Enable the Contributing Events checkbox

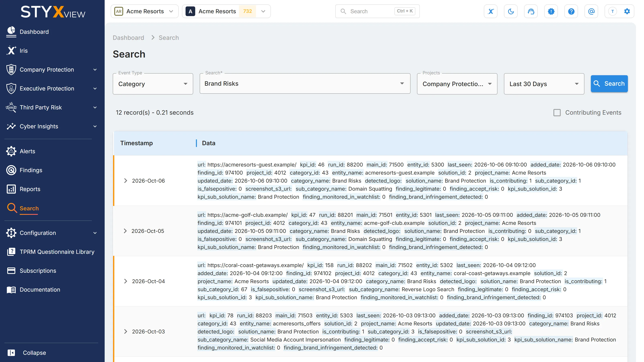[x=557, y=113]
